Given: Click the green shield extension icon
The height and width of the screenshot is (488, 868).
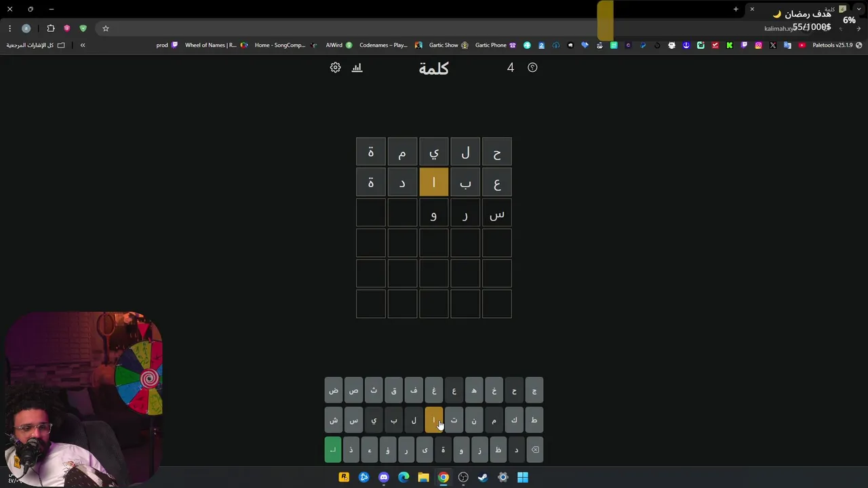Looking at the screenshot, I should click(83, 28).
